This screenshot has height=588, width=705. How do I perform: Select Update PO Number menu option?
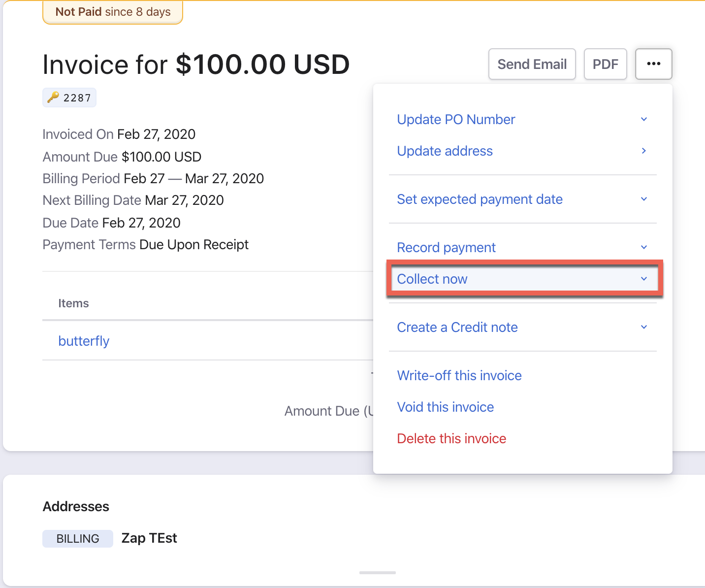point(456,119)
